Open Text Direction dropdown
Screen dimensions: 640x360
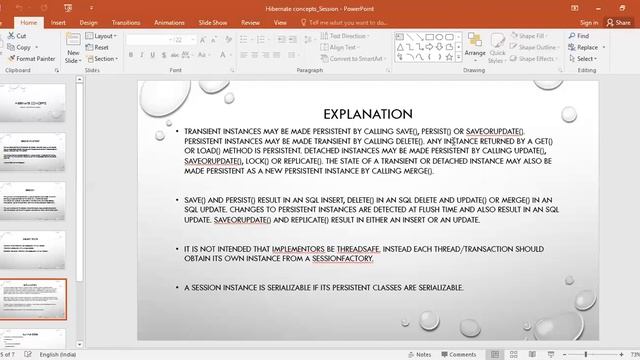(x=345, y=36)
